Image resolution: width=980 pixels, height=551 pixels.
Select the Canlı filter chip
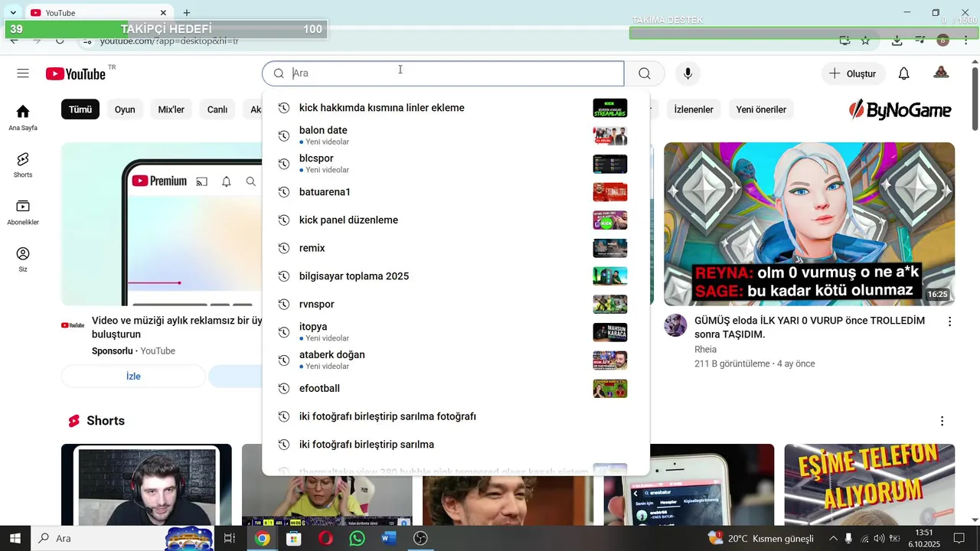point(217,109)
